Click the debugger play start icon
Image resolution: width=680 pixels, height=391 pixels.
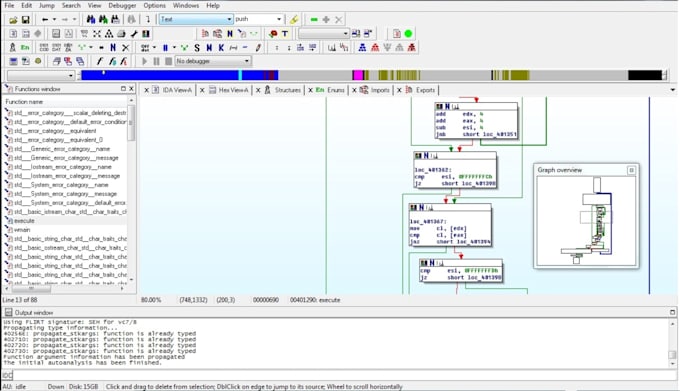pos(144,61)
